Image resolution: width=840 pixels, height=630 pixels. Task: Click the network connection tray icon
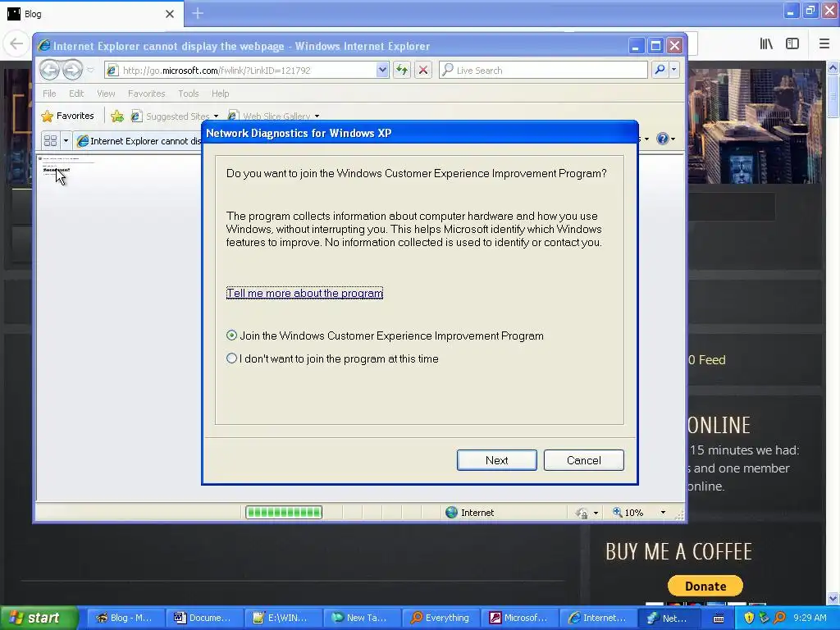(x=764, y=618)
